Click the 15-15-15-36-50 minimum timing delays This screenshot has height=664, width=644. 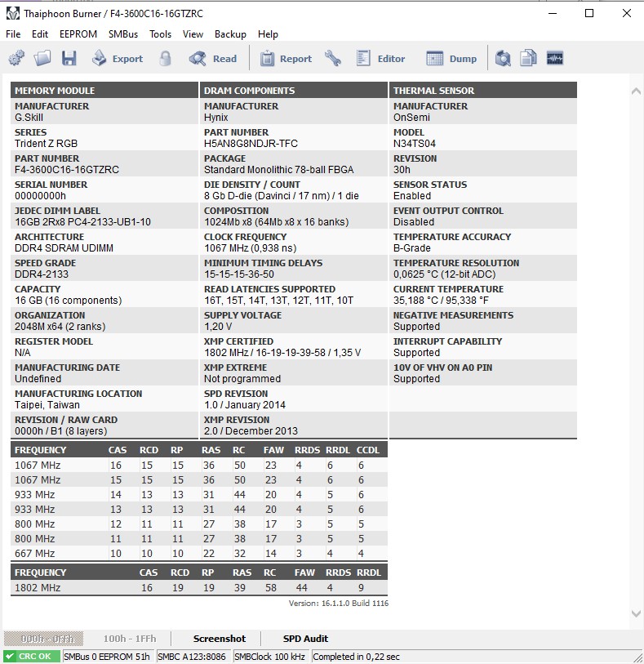pyautogui.click(x=239, y=274)
